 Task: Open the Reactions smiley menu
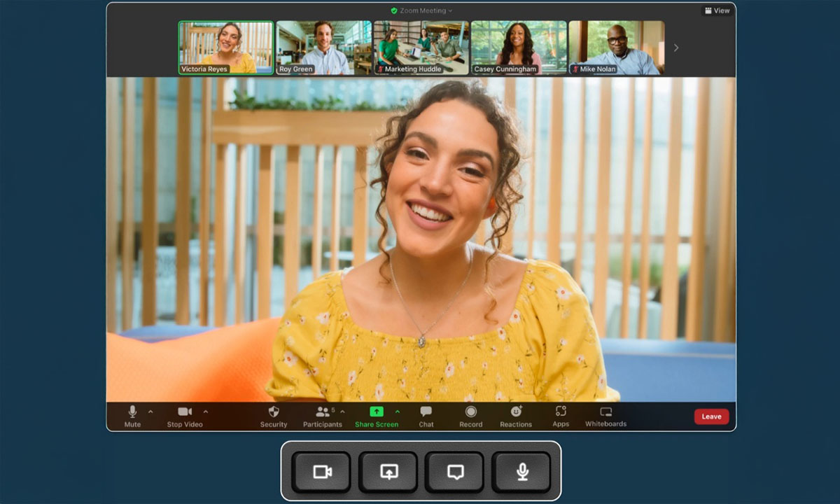[x=516, y=412]
